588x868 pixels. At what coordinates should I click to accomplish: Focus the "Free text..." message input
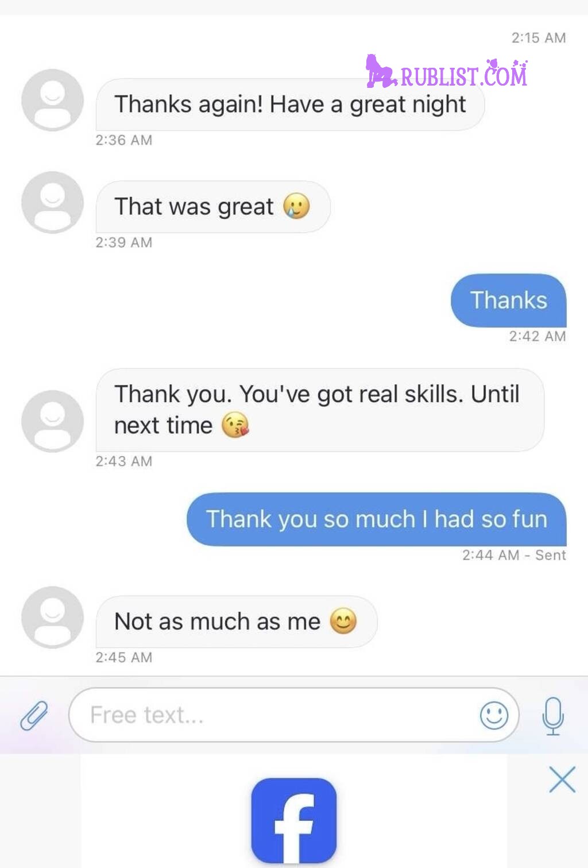coord(294,715)
